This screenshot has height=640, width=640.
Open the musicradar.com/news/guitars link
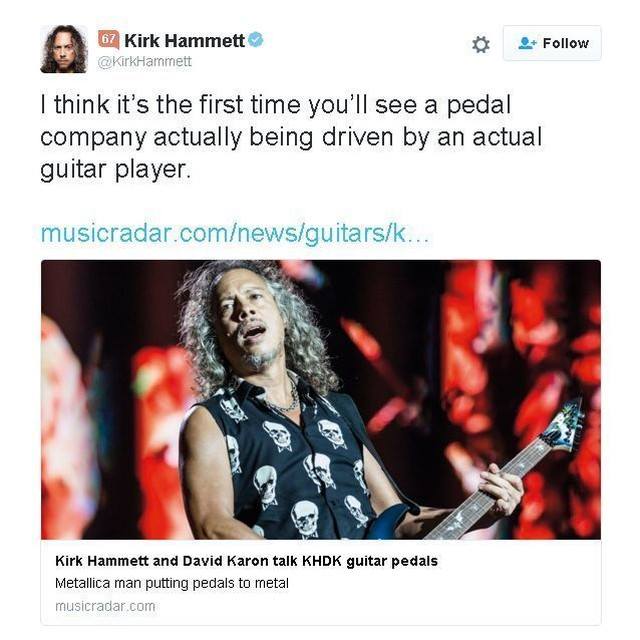pos(235,233)
